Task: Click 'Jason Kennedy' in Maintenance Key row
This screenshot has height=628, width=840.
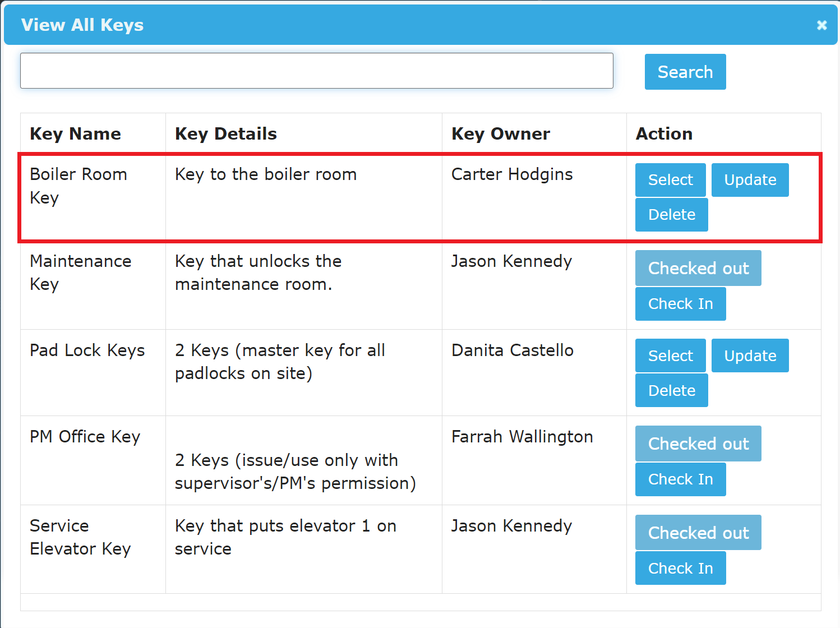Action: point(511,261)
